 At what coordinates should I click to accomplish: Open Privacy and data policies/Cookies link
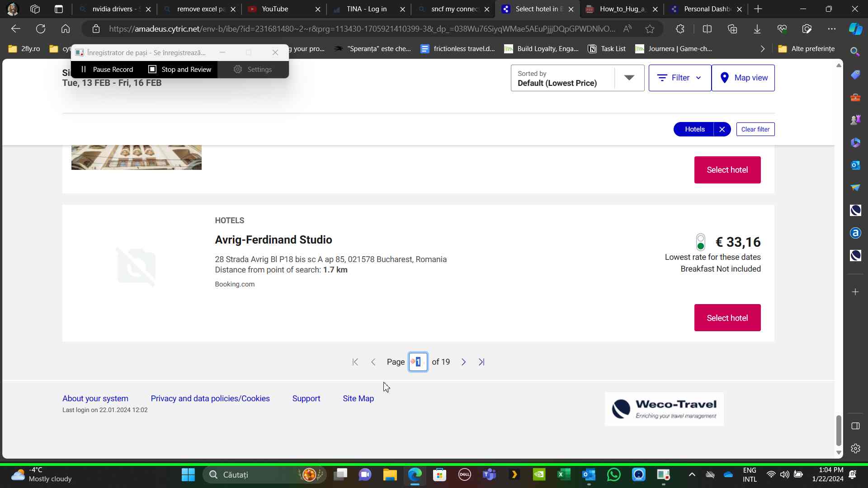[x=210, y=399]
